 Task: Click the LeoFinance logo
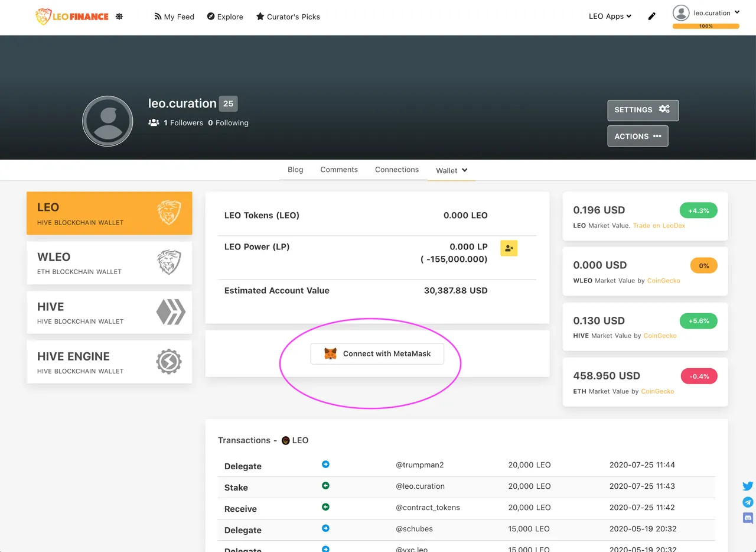(x=72, y=17)
